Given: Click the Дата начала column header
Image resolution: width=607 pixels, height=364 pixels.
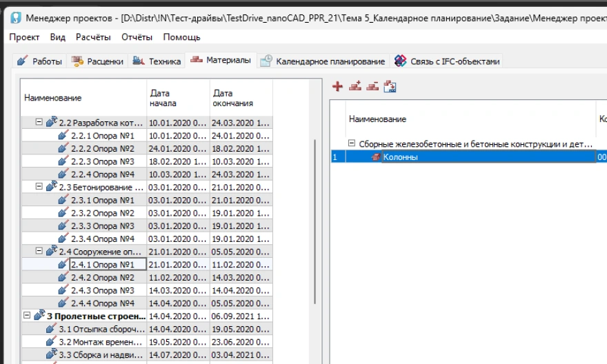Looking at the screenshot, I should (178, 98).
